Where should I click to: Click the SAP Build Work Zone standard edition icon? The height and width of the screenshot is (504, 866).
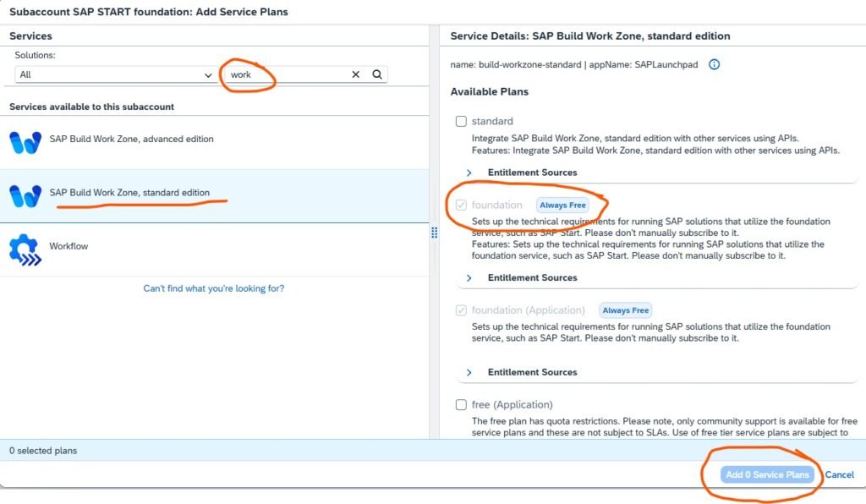click(25, 196)
